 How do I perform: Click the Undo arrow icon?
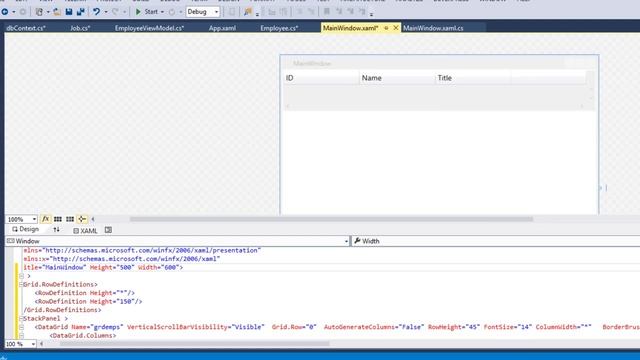(96, 12)
